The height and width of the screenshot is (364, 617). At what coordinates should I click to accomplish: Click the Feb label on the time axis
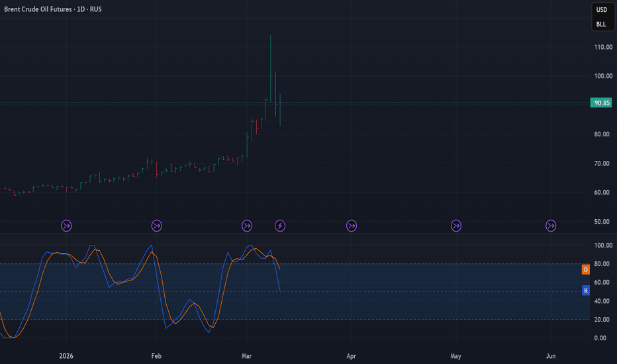click(x=156, y=356)
